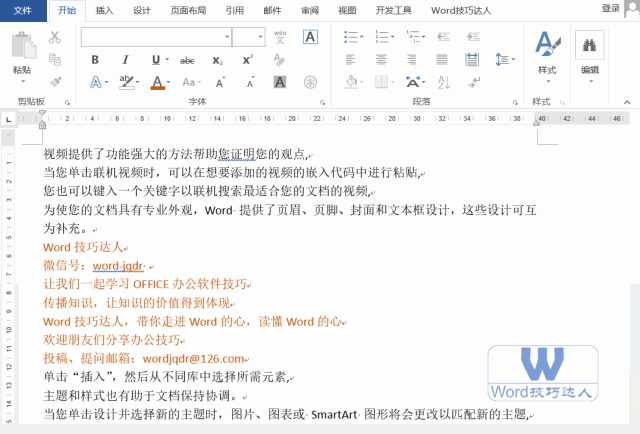Click the 登录 sign-in link
The height and width of the screenshot is (434, 640).
point(611,9)
